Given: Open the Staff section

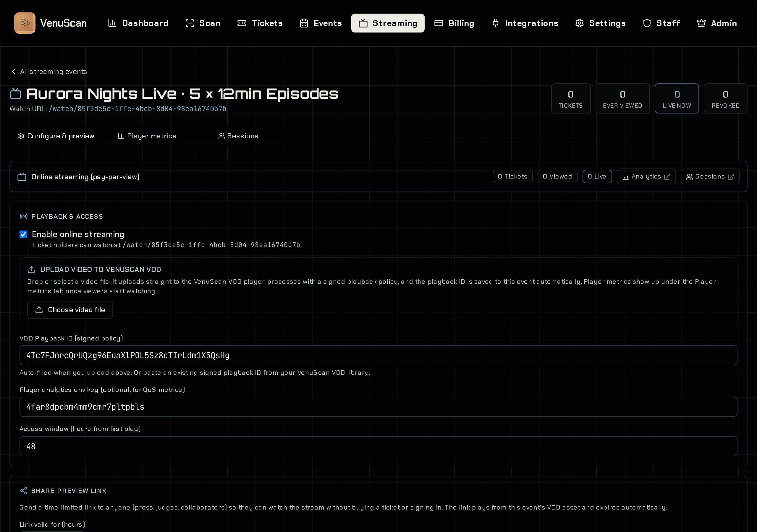Looking at the screenshot, I should point(661,23).
